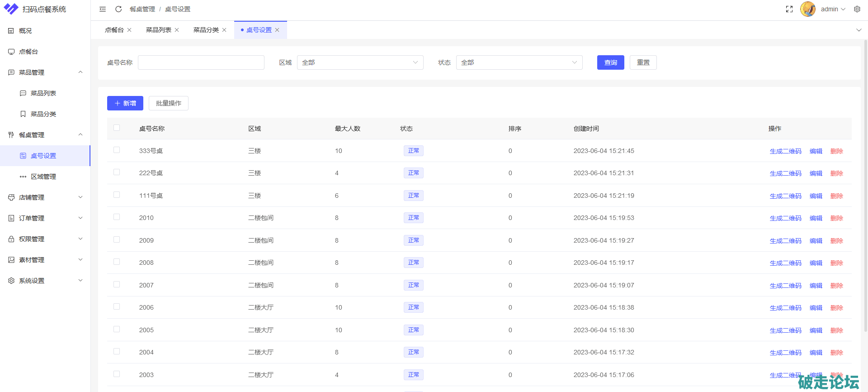The height and width of the screenshot is (392, 868).
Task: Check the box beside table 2008
Action: click(117, 262)
